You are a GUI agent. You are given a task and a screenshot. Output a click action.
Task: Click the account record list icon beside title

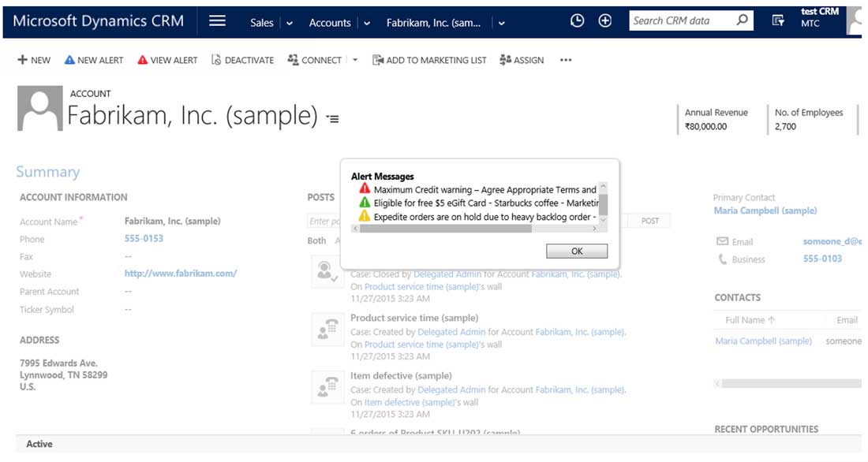coord(333,119)
